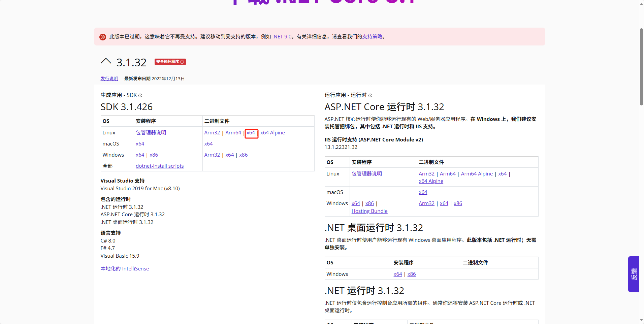
Task: Download SDK Windows x64 installer
Action: [x=140, y=155]
